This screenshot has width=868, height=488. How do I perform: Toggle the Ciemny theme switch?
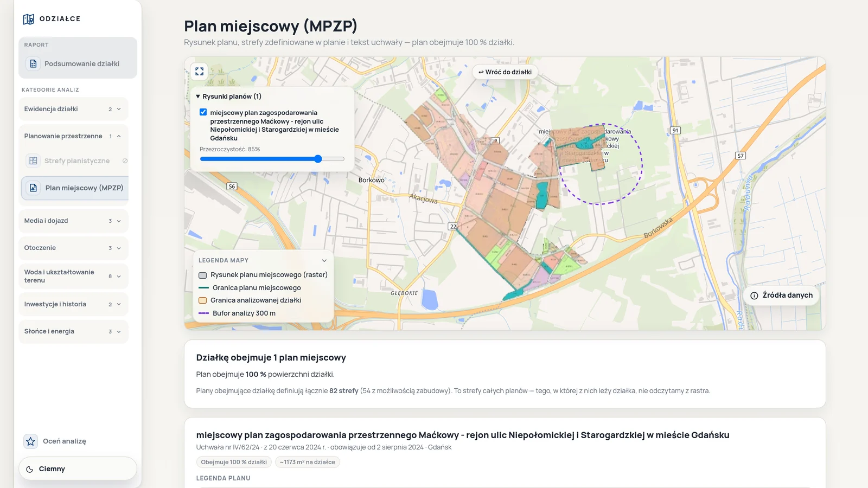78,469
